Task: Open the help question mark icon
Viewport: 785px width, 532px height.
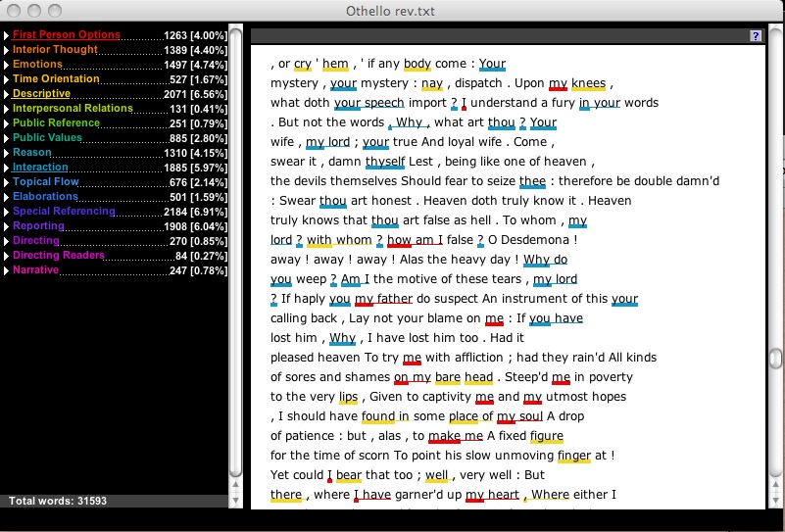Action: tap(756, 36)
